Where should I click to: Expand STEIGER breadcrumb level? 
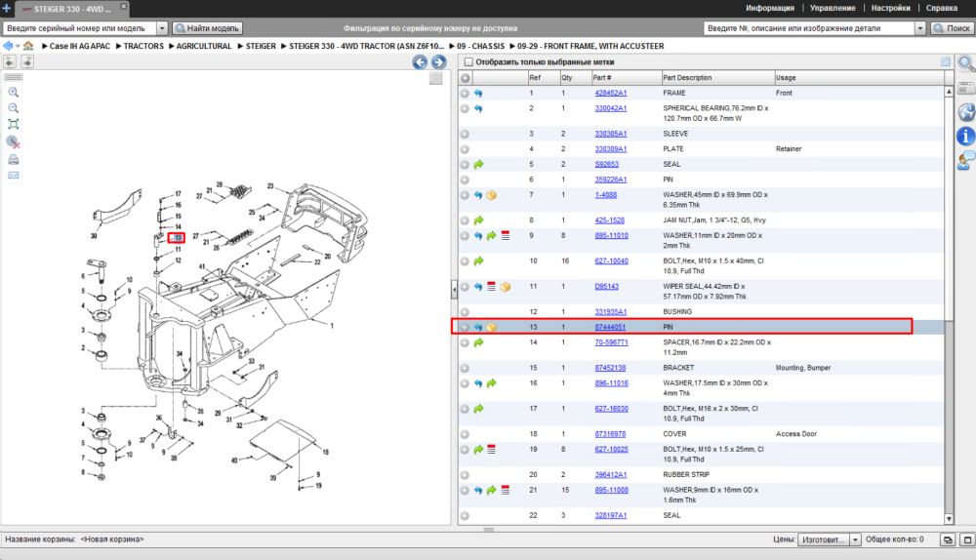tap(241, 46)
